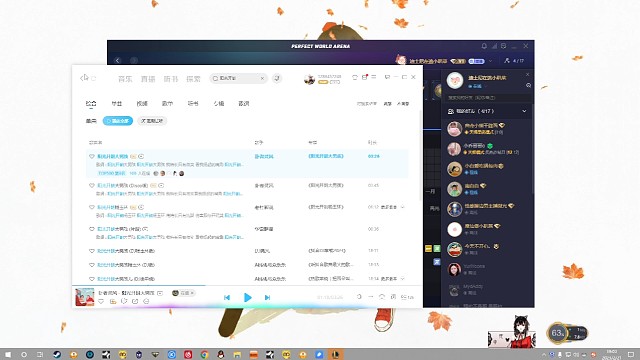
Task: Favorite the currently playing song in player bar
Action: pyautogui.click(x=101, y=302)
